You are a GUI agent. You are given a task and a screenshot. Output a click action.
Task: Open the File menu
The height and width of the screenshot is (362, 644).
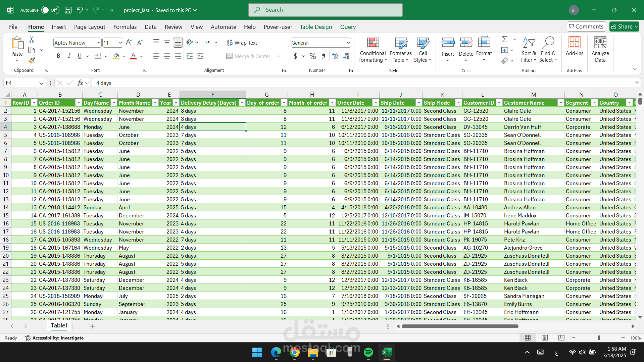click(13, 27)
